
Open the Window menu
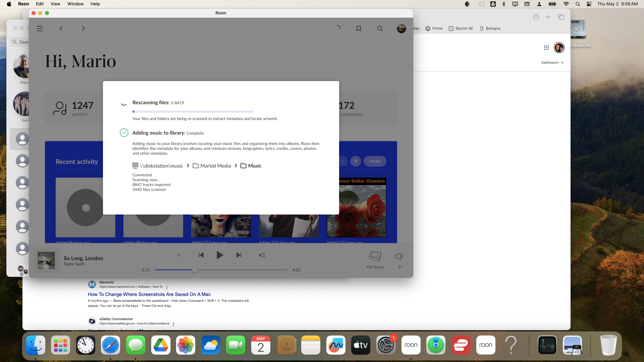coord(75,4)
